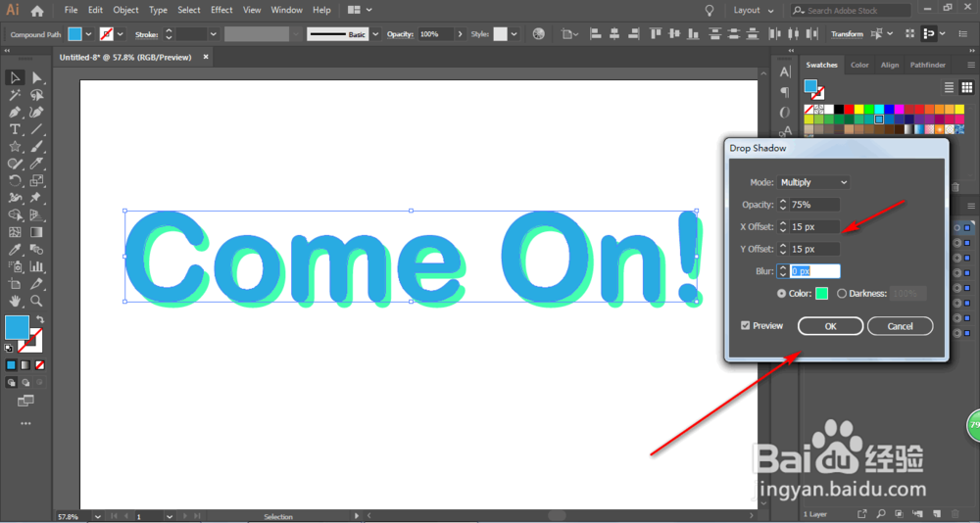Open the Effect menu

coord(221,11)
